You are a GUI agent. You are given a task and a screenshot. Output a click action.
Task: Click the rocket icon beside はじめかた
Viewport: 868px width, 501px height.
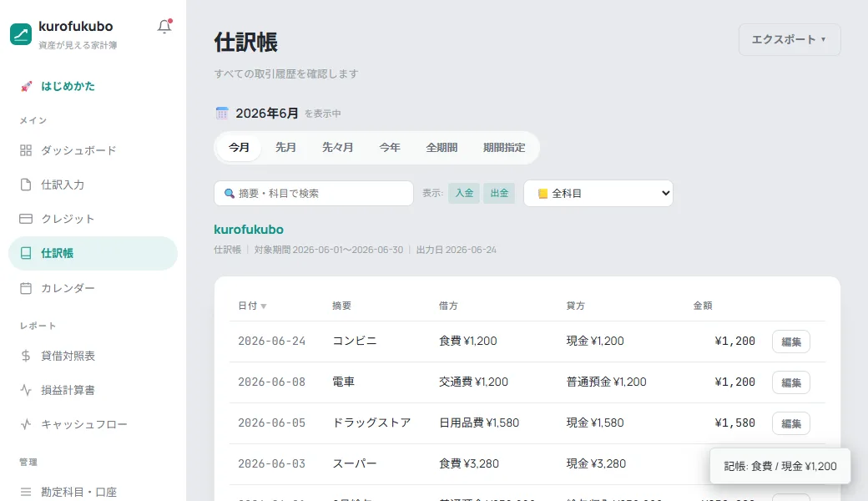[26, 86]
